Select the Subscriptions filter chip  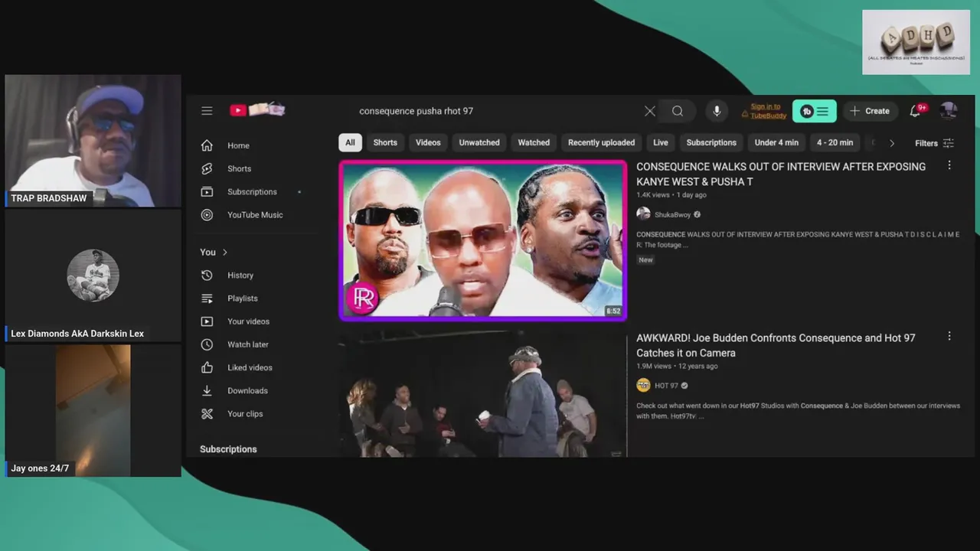coord(711,142)
